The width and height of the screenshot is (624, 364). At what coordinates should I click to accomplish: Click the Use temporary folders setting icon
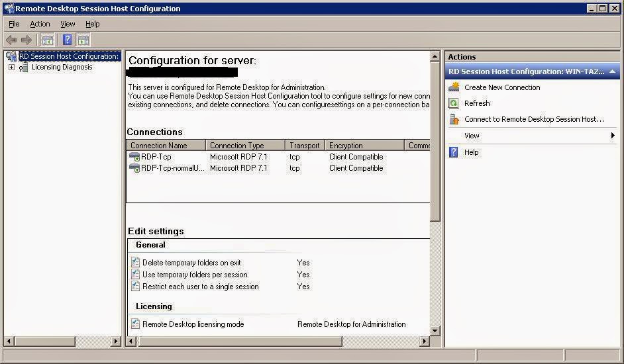[135, 274]
